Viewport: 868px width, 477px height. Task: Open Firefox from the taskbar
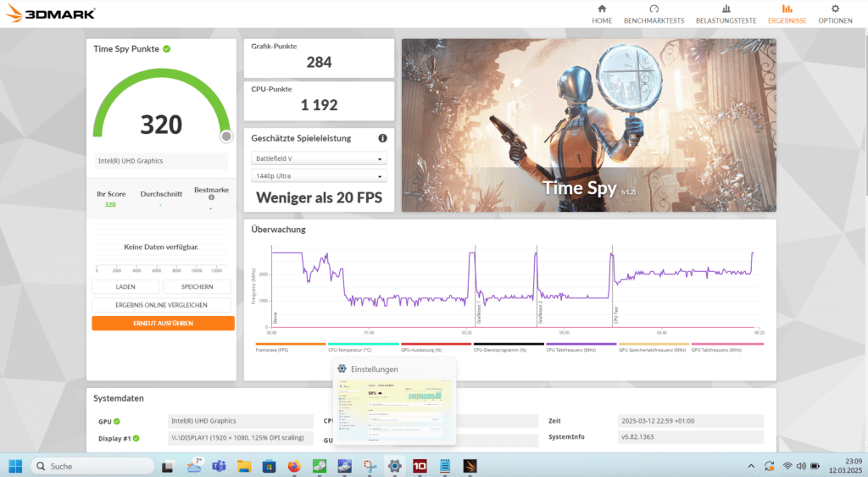coord(294,466)
